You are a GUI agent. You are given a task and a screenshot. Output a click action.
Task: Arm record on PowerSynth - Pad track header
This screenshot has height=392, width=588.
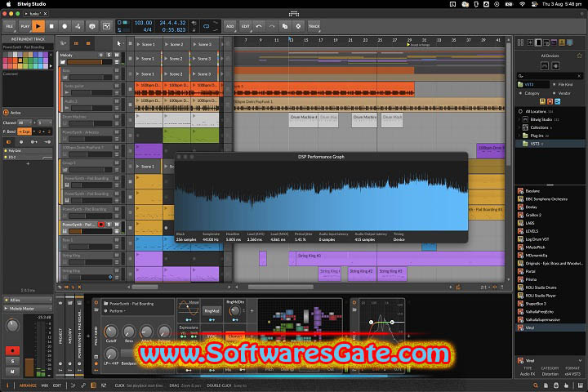(x=101, y=225)
